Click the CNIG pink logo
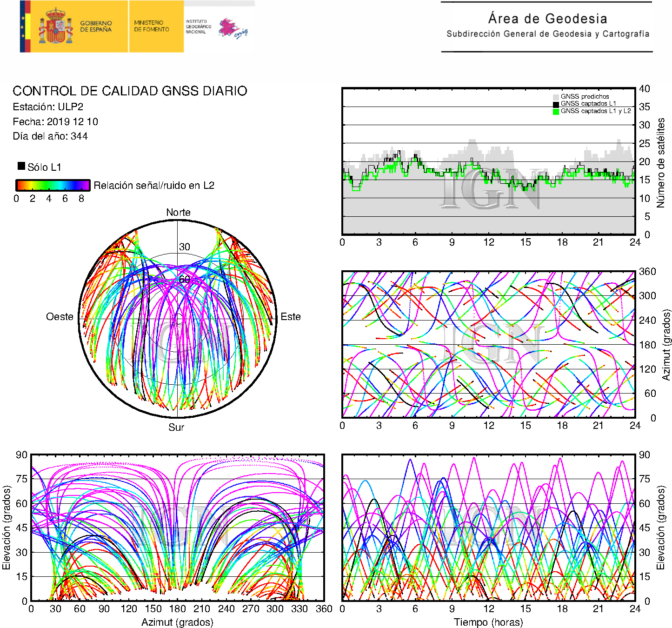672x628 pixels. (233, 29)
